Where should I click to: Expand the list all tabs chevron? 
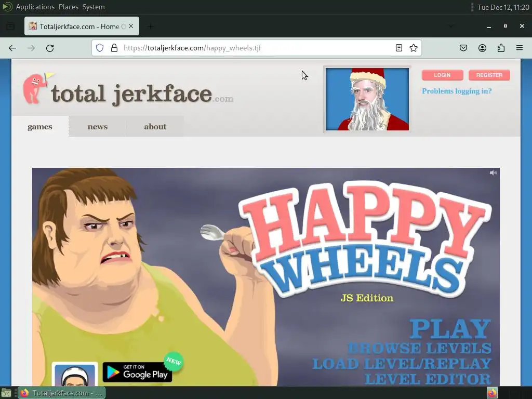tap(451, 26)
